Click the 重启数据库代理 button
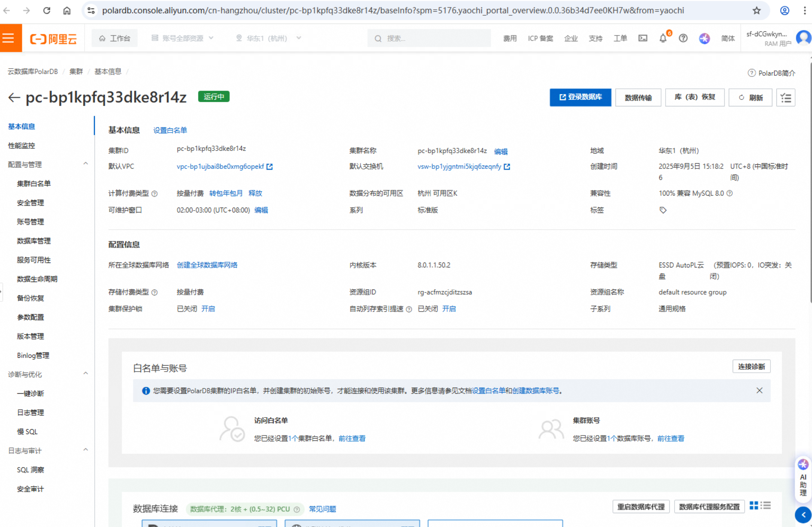This screenshot has width=812, height=527. [641, 507]
